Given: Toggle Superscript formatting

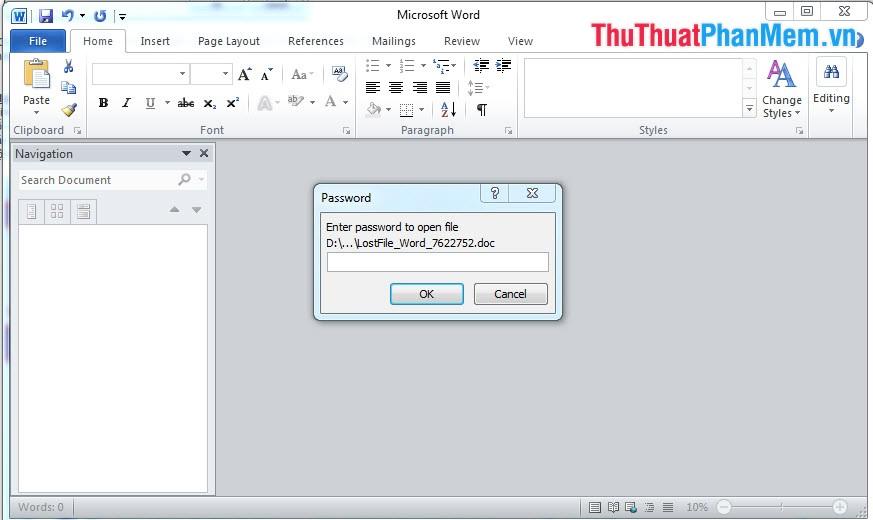Looking at the screenshot, I should [x=233, y=102].
